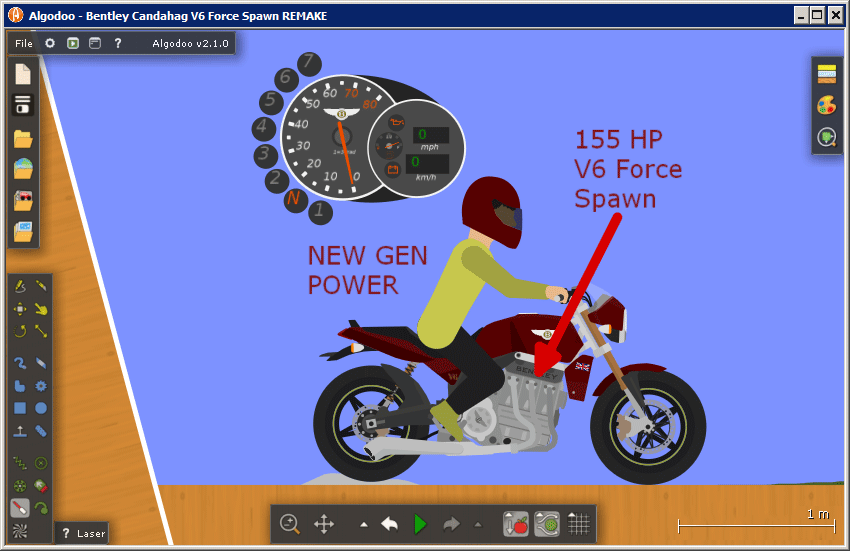Select the Plane tool
This screenshot has height=551, width=850.
tap(20, 431)
